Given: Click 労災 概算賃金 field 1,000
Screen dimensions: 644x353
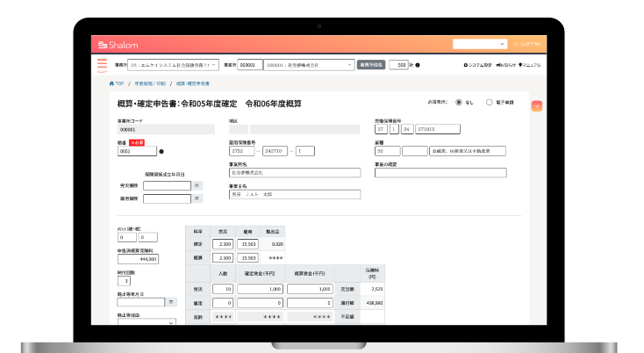Looking at the screenshot, I should [310, 289].
